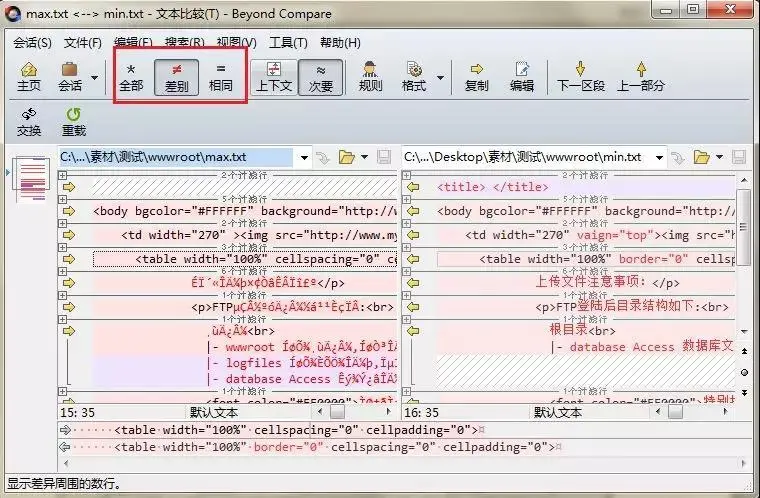Click the left cursor position 15: 35
The width and height of the screenshot is (760, 498).
tap(78, 413)
